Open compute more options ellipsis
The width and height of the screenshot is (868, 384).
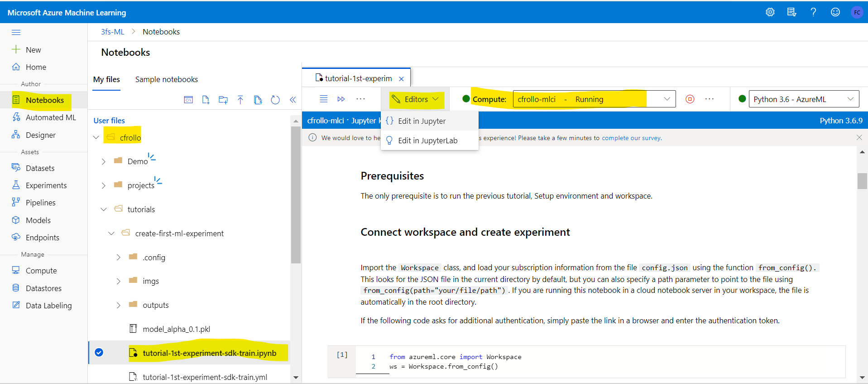tap(710, 99)
